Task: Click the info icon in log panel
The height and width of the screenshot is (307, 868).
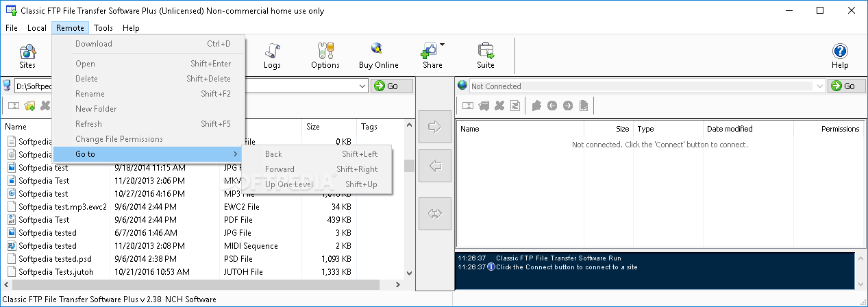Action: (x=491, y=267)
